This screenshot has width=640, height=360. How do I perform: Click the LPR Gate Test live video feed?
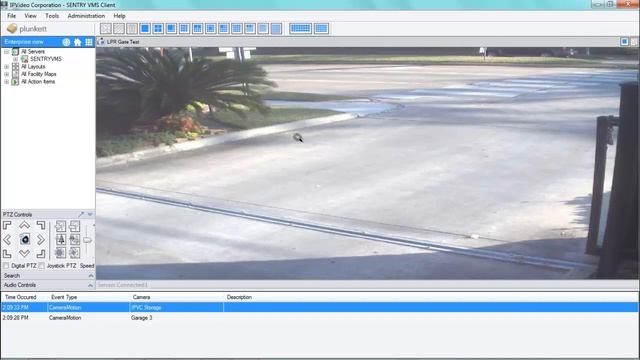(x=367, y=163)
